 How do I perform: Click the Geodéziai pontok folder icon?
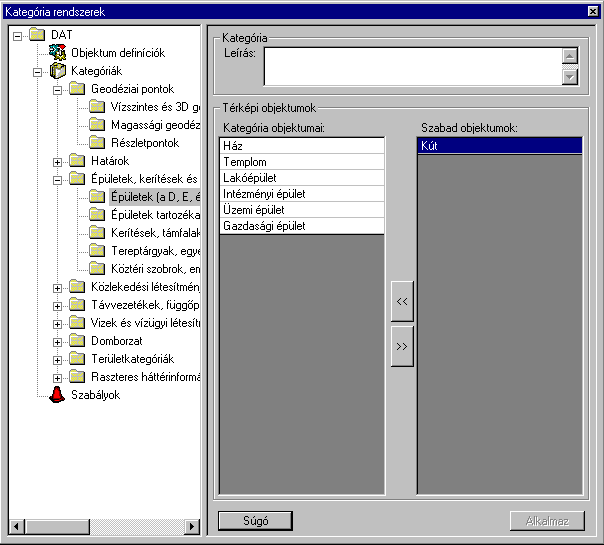point(77,89)
